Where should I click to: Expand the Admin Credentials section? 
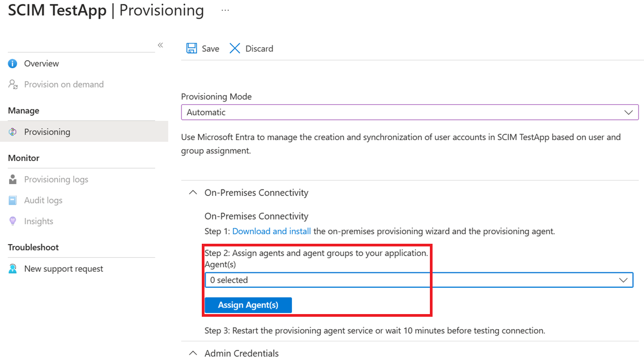193,353
